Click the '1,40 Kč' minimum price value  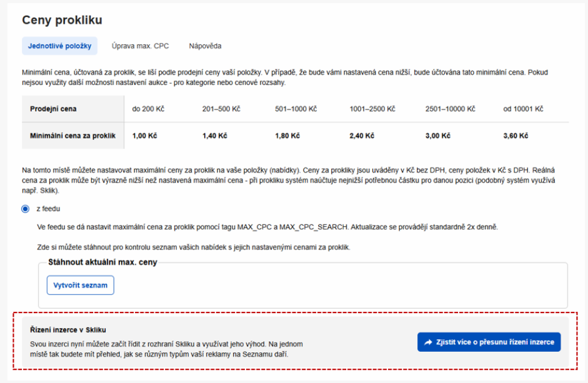point(215,136)
